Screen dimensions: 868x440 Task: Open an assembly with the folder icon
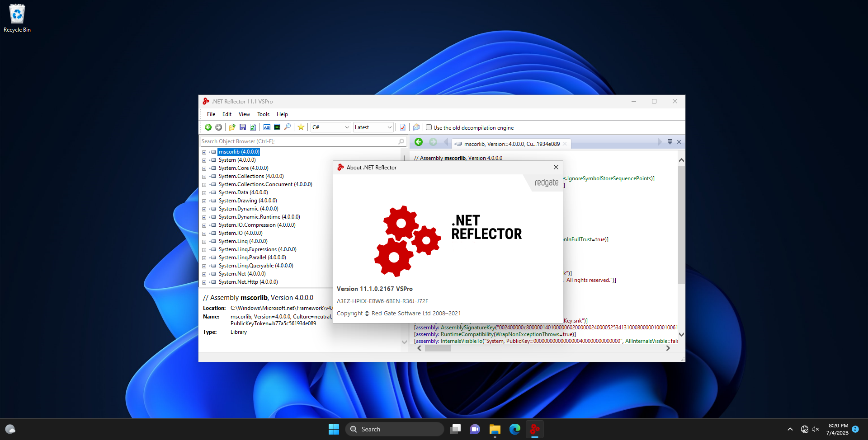coord(232,127)
